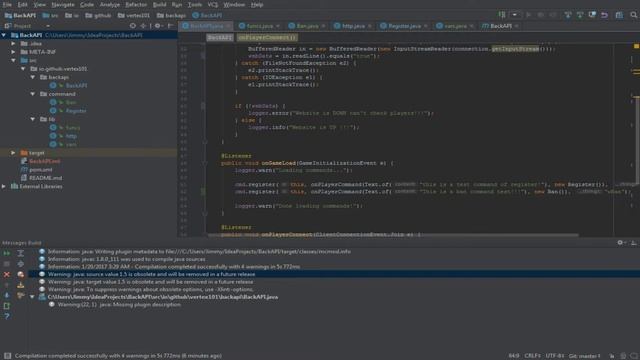Screen dimensions: 640x360
Task: Click the VCS Commit Changes icon
Action: (580, 15)
